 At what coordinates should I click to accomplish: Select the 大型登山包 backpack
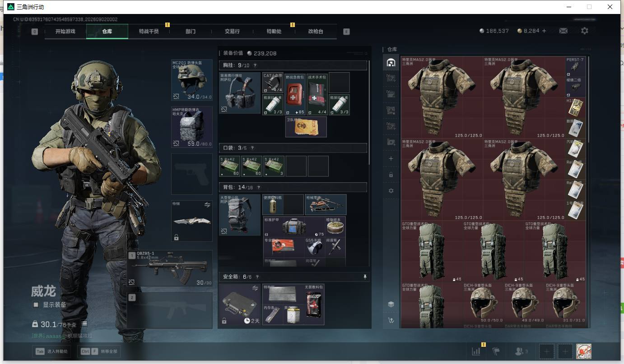pos(240,215)
